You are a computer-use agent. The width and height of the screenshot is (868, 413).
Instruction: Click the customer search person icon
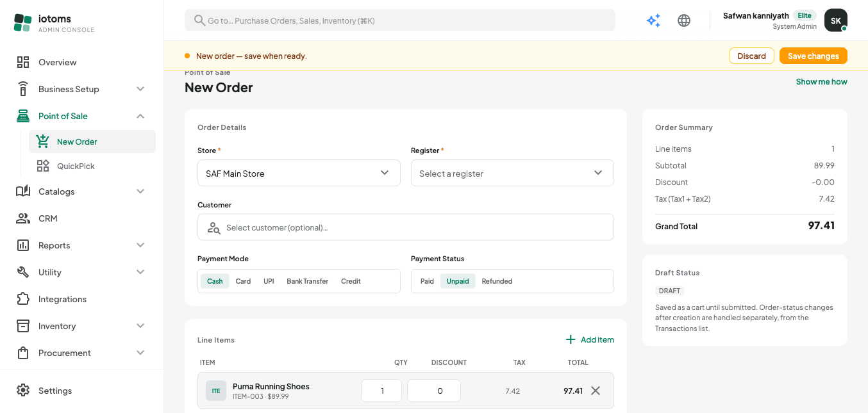[214, 228]
